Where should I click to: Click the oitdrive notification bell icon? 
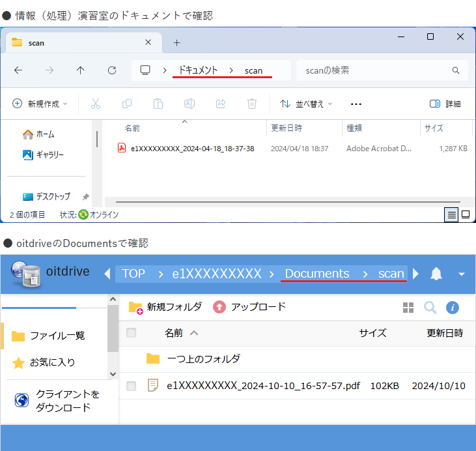coord(436,274)
